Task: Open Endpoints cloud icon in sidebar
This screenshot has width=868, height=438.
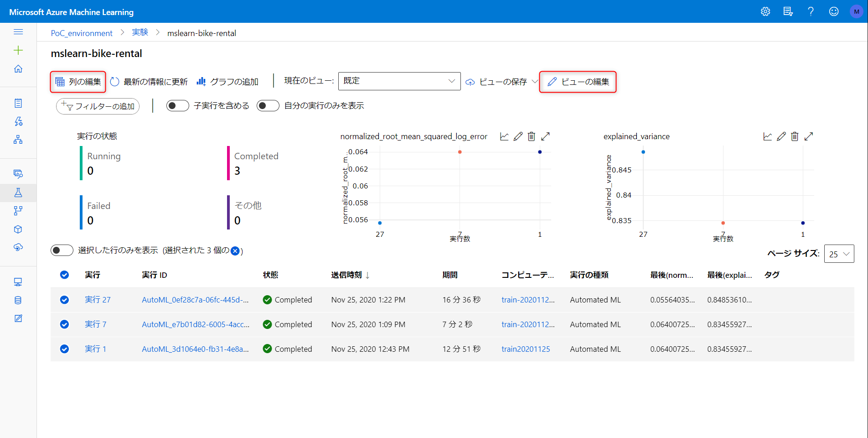Action: 18,247
